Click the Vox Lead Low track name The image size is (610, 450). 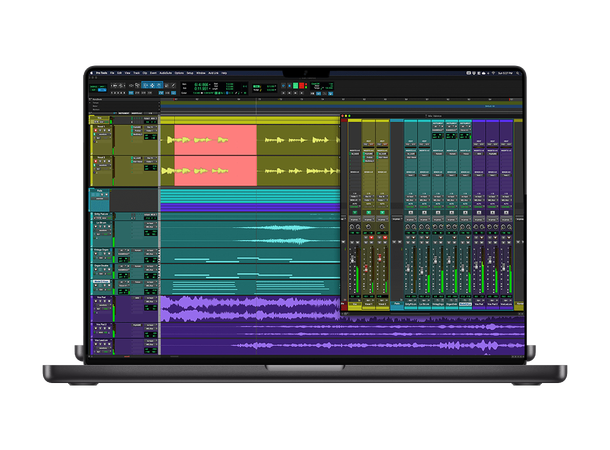101,341
